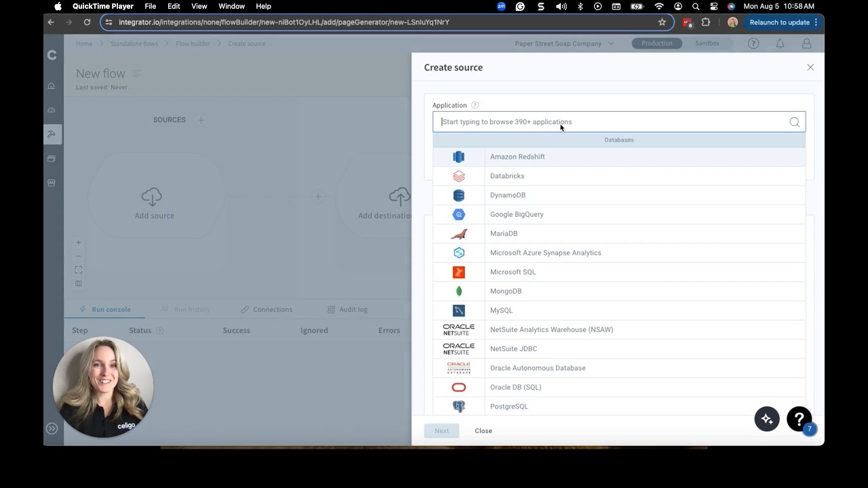This screenshot has height=488, width=868.
Task: Click the Oracle DB (SQL) icon
Action: pyautogui.click(x=458, y=387)
